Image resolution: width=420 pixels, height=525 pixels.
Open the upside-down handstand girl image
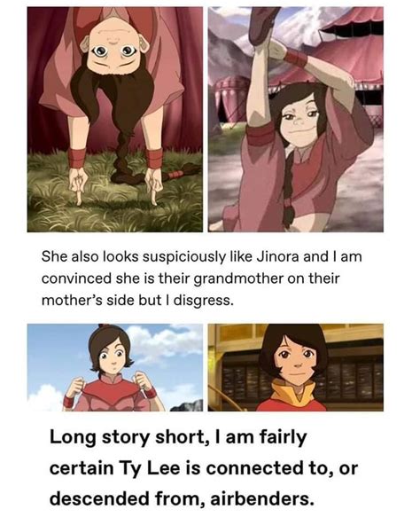115,120
